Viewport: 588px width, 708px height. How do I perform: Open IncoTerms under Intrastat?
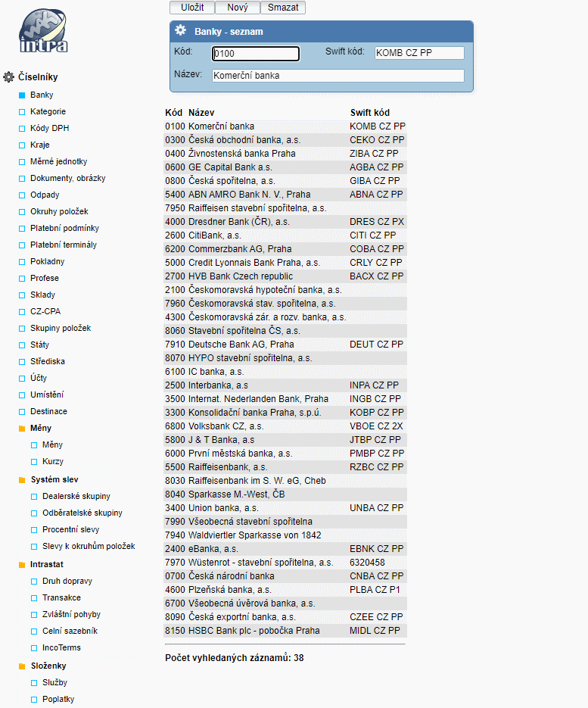[61, 648]
